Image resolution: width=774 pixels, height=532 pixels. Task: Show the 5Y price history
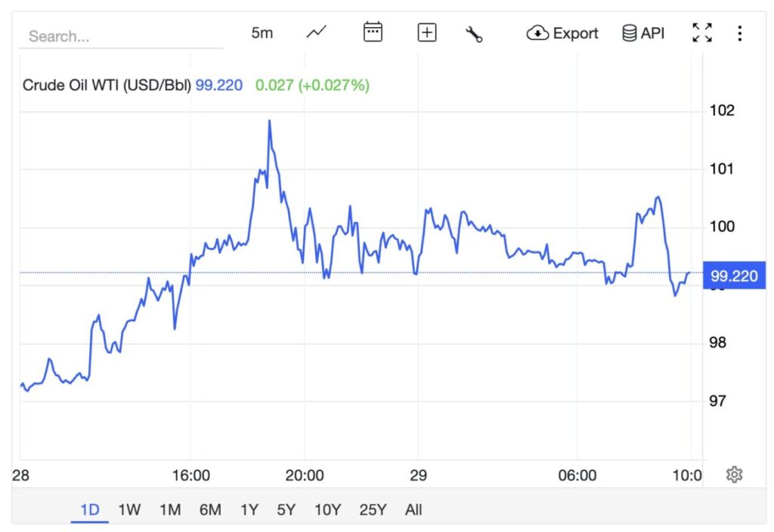[286, 509]
